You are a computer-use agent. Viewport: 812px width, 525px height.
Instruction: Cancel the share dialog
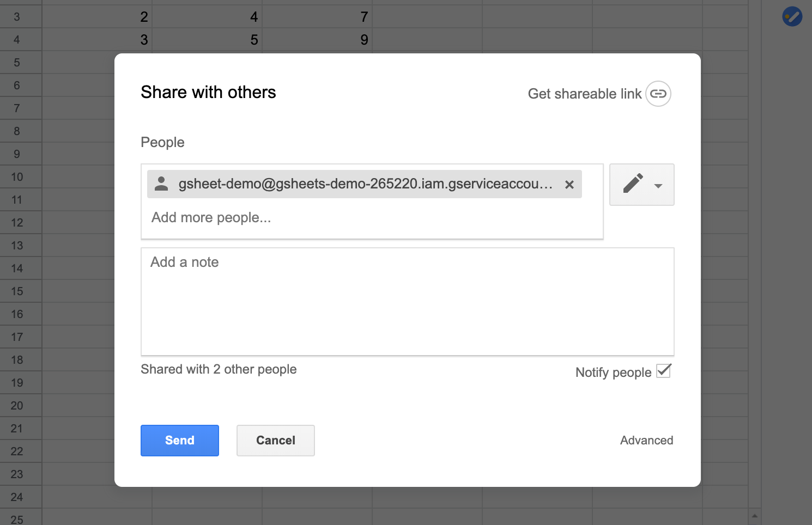pos(275,440)
